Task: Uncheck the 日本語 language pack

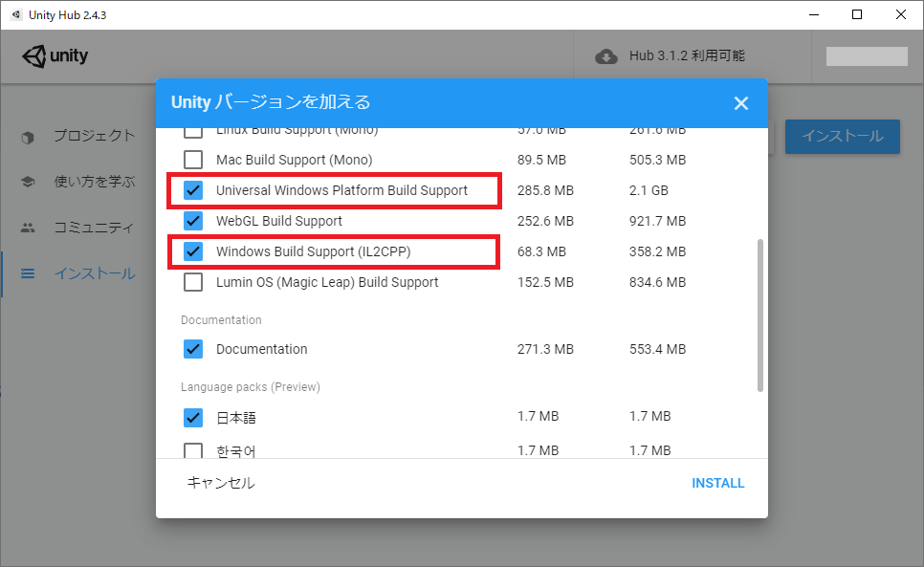Action: 193,417
